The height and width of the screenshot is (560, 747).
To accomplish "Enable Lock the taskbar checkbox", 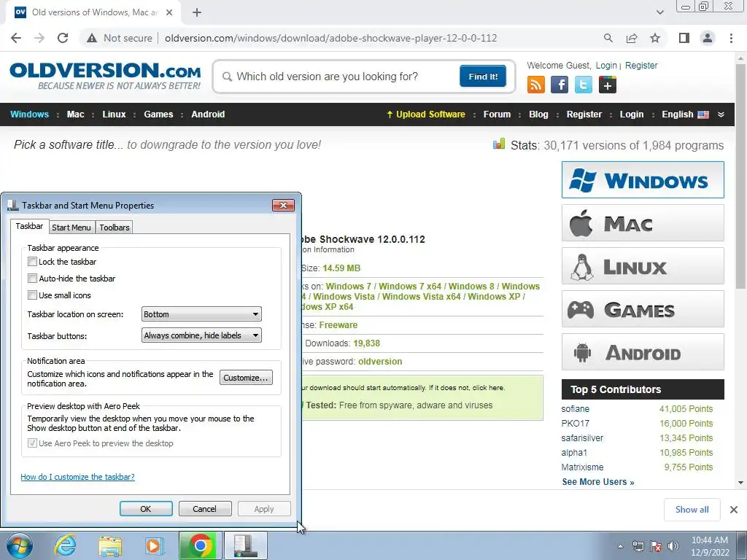I will [32, 262].
